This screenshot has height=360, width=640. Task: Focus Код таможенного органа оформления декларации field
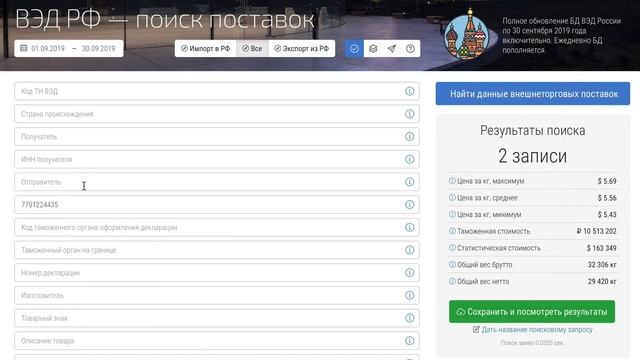[217, 227]
